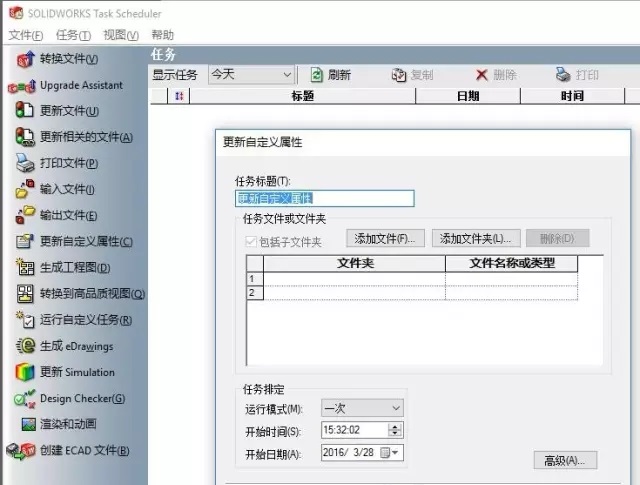The image size is (640, 485).
Task: Toggle the 包括子文件夹 checkbox
Action: click(x=251, y=242)
